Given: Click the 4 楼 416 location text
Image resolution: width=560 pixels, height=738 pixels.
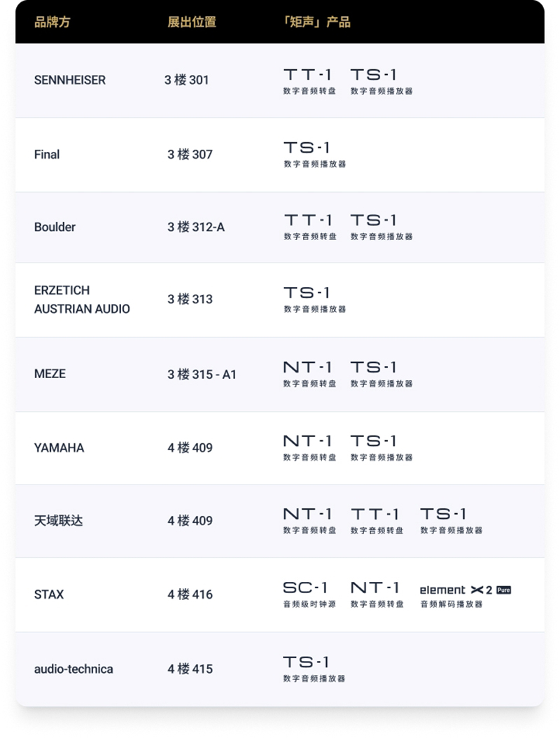Looking at the screenshot, I should point(190,594).
